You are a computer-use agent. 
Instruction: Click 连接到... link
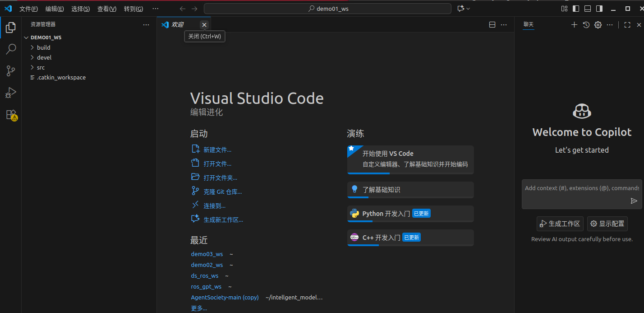pos(208,206)
